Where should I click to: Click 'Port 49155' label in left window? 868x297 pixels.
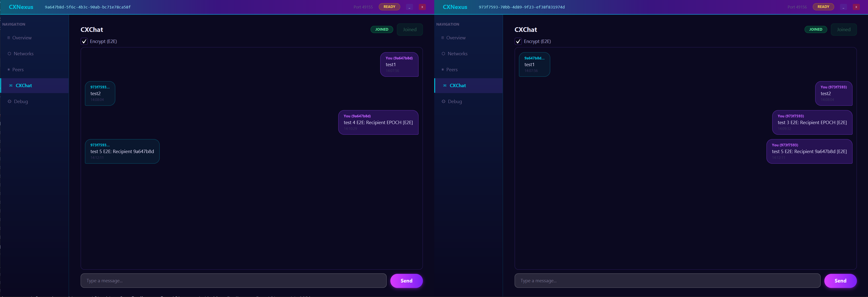(363, 7)
